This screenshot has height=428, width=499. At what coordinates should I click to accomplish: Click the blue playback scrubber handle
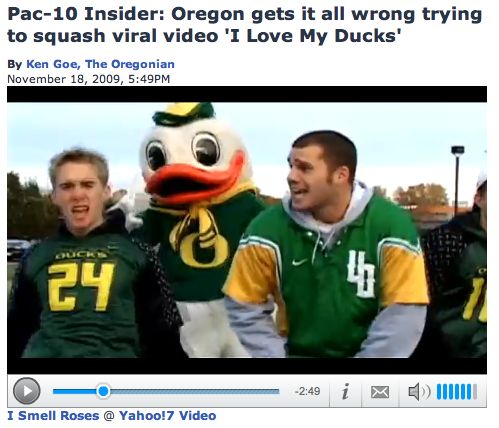click(x=103, y=391)
